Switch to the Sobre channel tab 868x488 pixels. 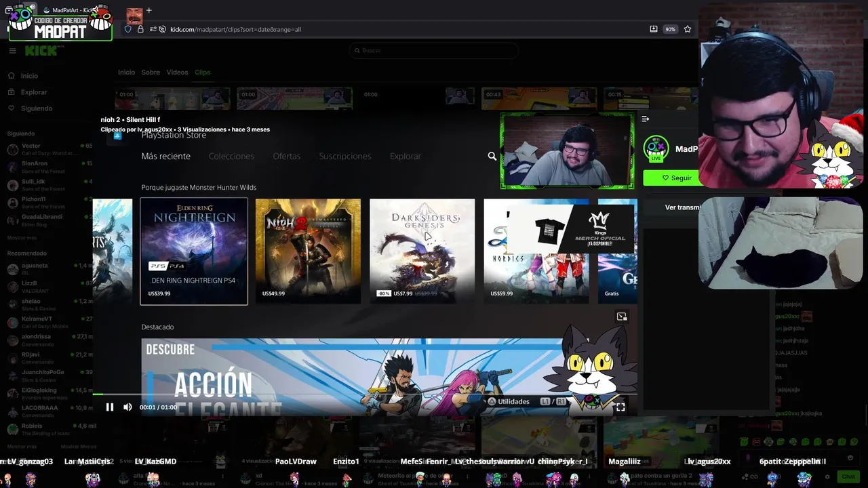[x=151, y=73]
